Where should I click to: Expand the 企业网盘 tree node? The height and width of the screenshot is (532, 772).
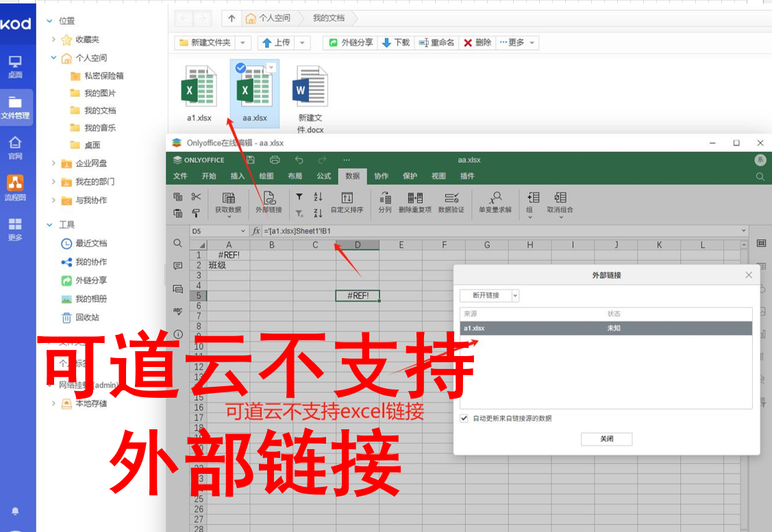(53, 164)
